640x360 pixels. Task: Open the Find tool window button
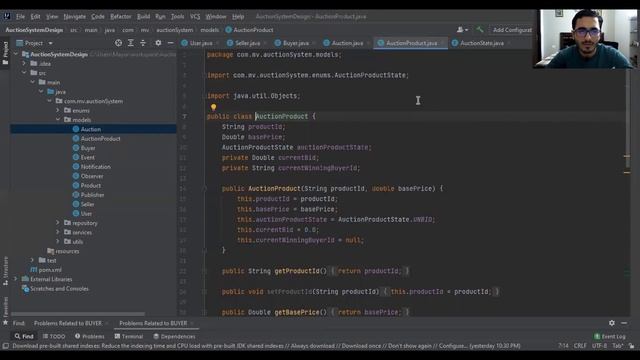click(x=24, y=336)
